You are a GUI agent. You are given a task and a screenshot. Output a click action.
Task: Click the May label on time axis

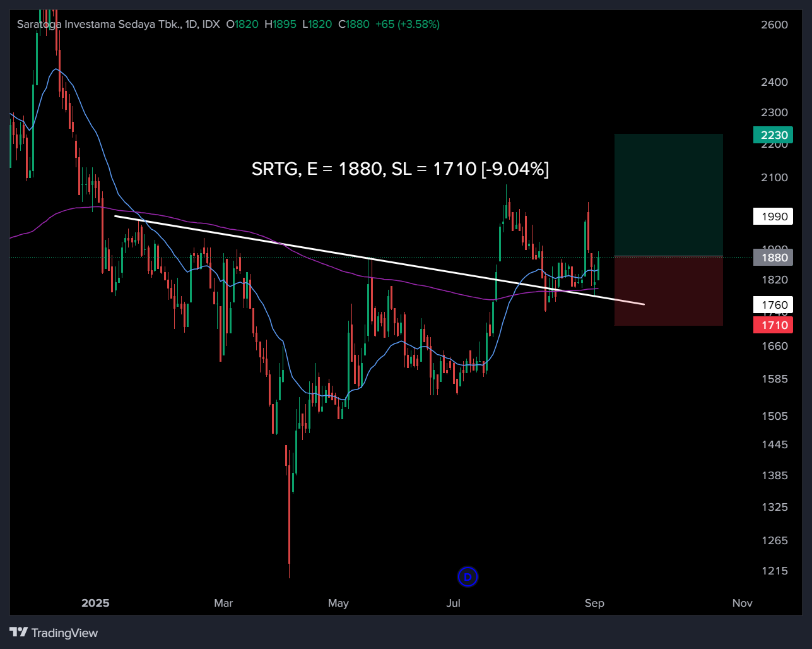[x=338, y=603]
